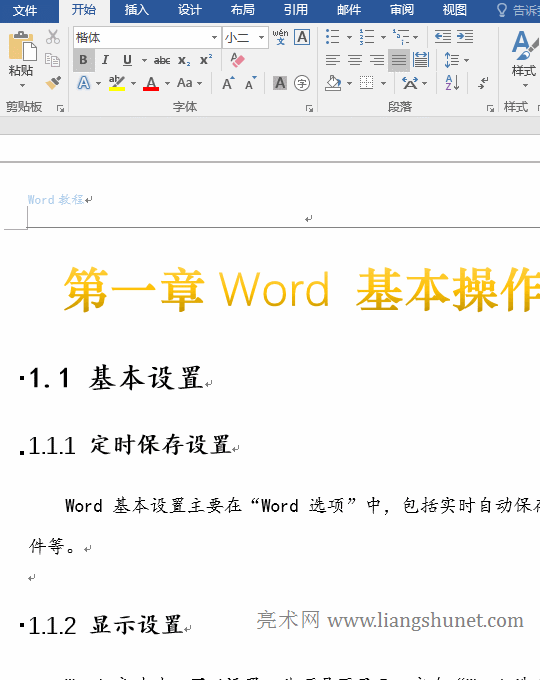Increase paragraph indent

(x=465, y=37)
